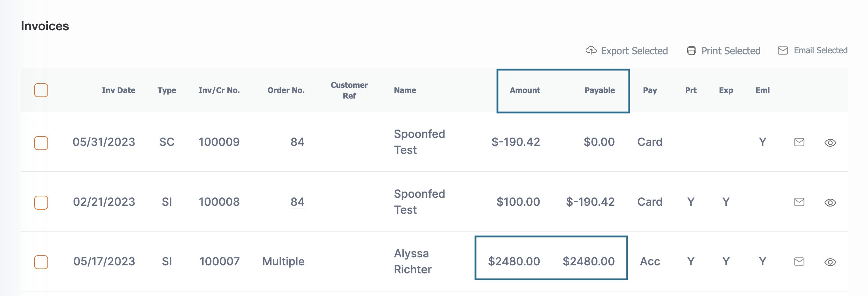The height and width of the screenshot is (296, 868).
Task: Open order 84 link for invoice 100008
Action: pos(297,202)
